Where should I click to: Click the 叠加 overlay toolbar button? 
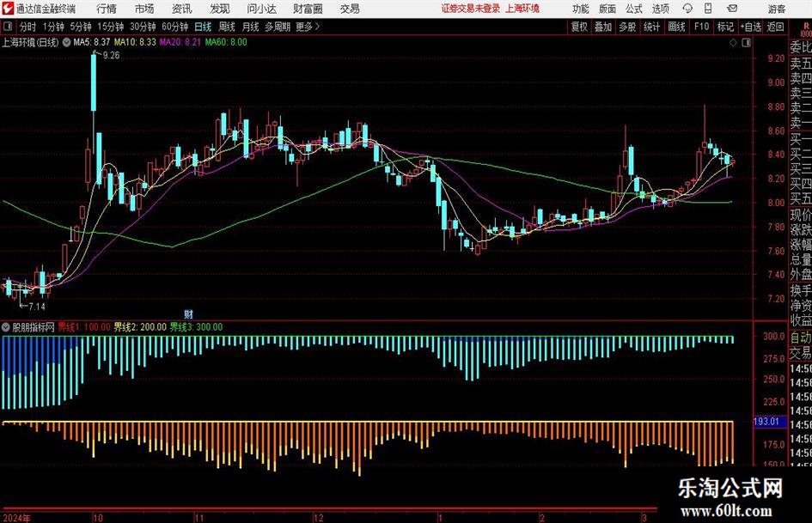[603, 27]
